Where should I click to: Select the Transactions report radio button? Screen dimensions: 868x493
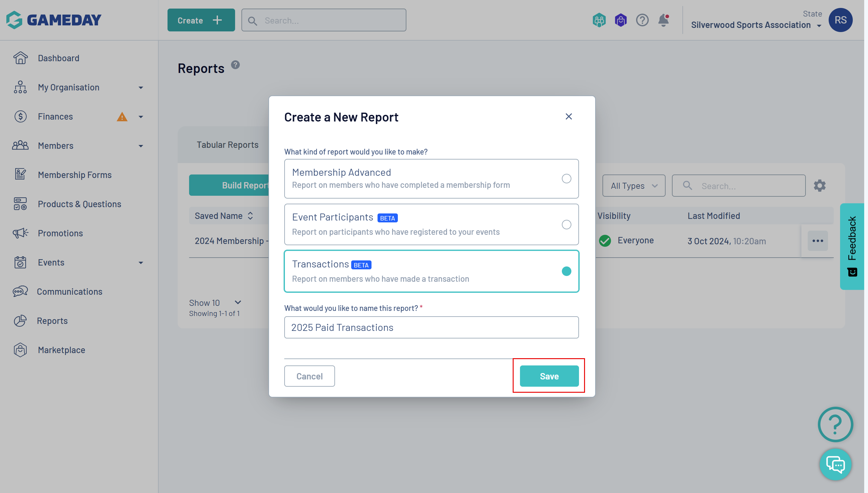tap(566, 271)
